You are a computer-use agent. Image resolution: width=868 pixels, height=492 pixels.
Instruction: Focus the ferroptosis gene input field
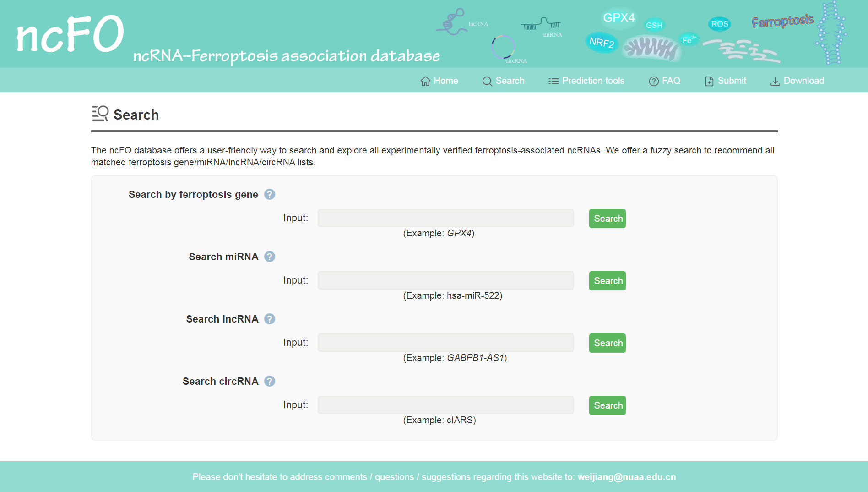pos(446,218)
